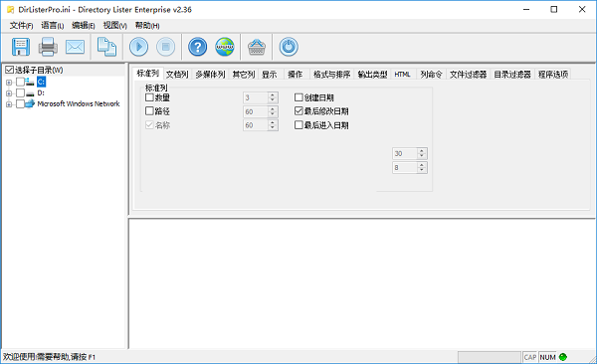
Task: Click the progress bar in status bar
Action: [489, 357]
